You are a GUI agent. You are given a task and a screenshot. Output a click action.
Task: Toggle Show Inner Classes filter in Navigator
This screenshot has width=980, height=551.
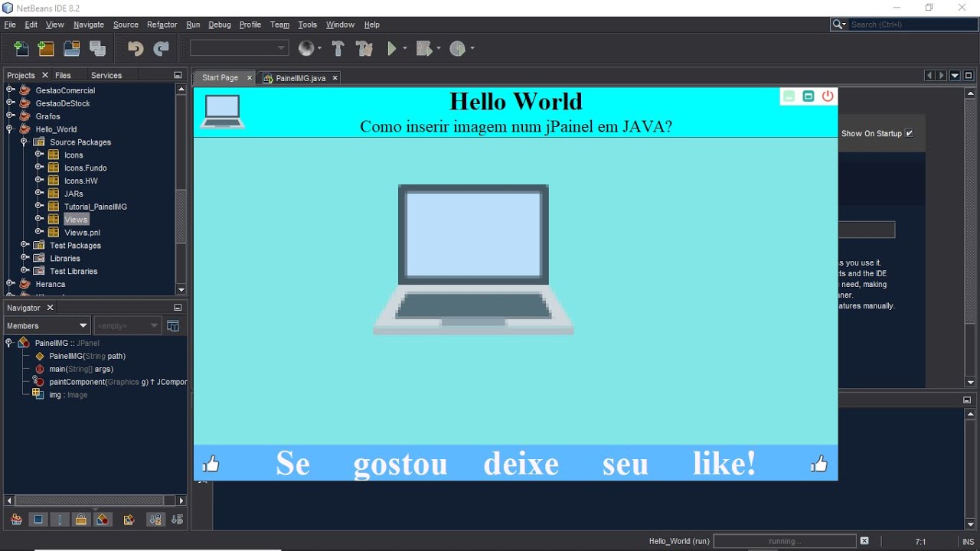[x=103, y=520]
